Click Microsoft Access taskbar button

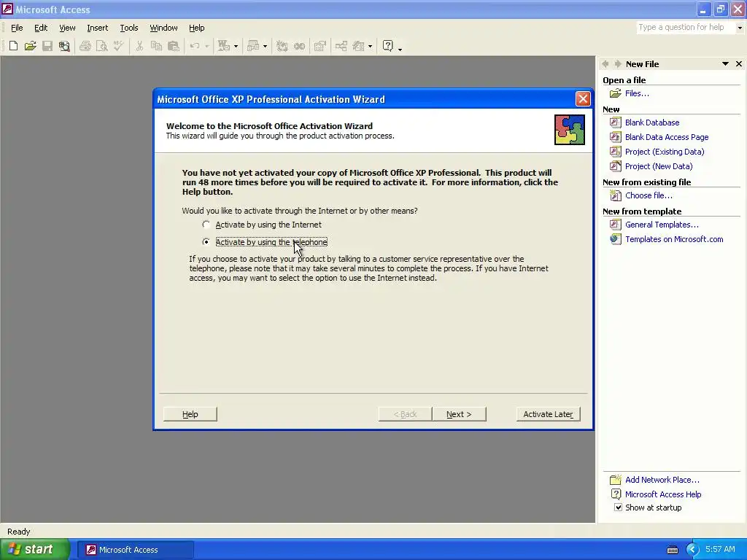coord(135,550)
